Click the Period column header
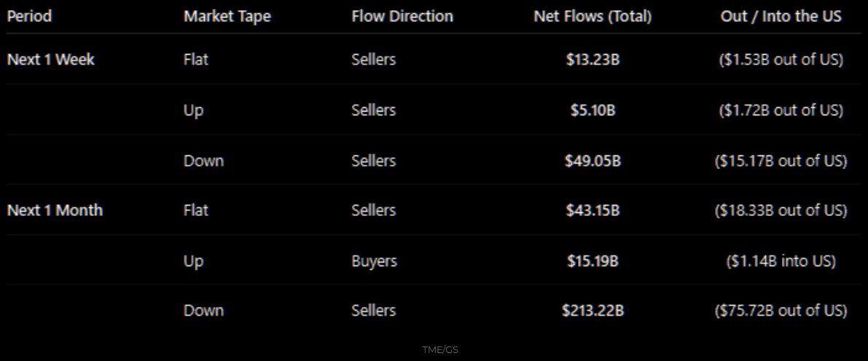Image resolution: width=868 pixels, height=361 pixels. 30,16
